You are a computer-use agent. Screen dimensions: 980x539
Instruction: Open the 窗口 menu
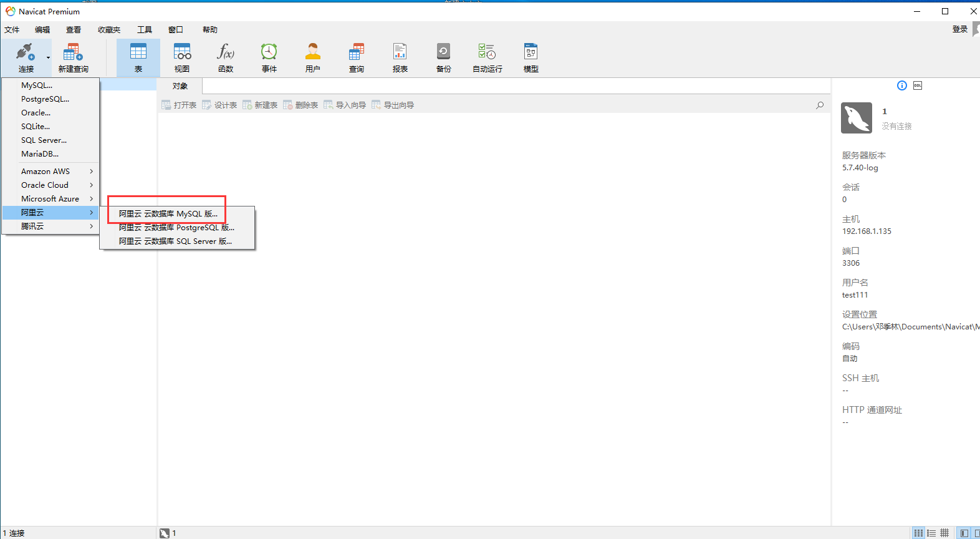coord(176,29)
